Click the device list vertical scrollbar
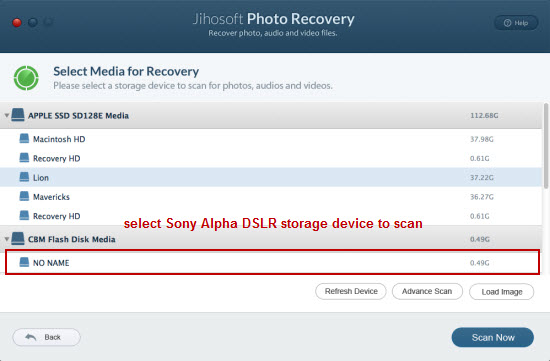Viewport: 550px width, 361px height. point(546,146)
